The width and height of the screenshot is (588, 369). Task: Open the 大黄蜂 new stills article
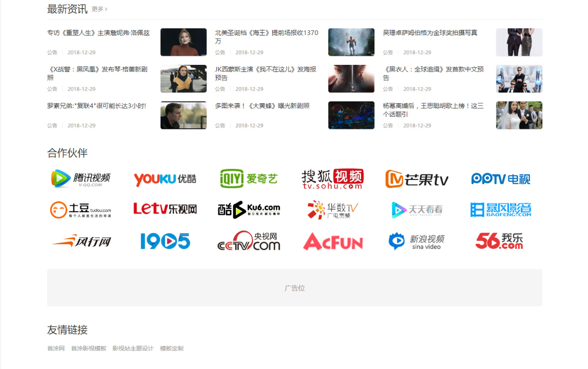coord(262,106)
